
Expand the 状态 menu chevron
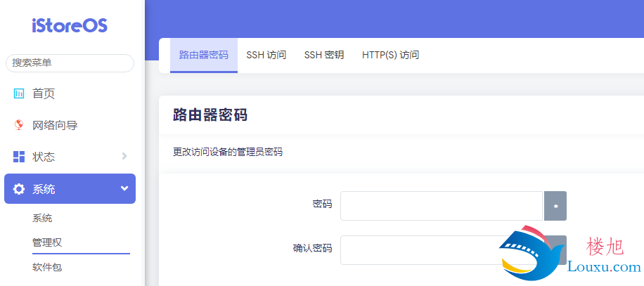pos(124,156)
